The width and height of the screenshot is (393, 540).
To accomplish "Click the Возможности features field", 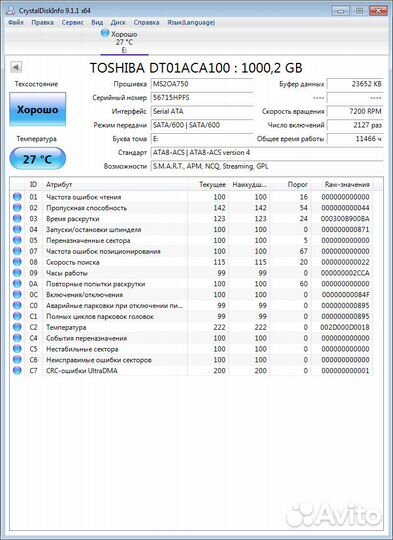I will click(x=267, y=166).
